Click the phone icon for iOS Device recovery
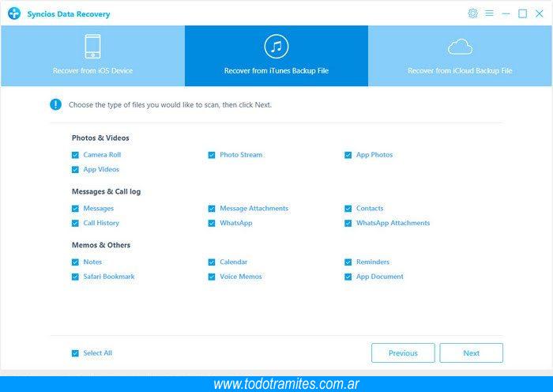Viewport: 553px width, 392px height. [92, 47]
